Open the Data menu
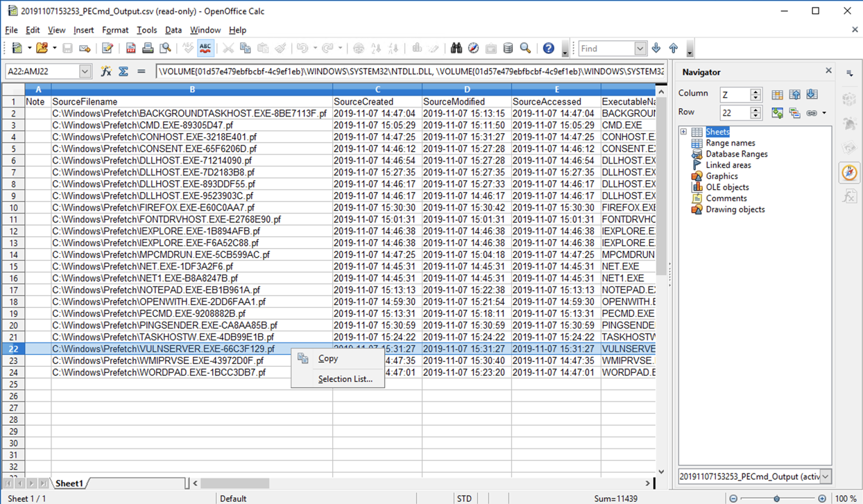The height and width of the screenshot is (504, 863). 173,30
